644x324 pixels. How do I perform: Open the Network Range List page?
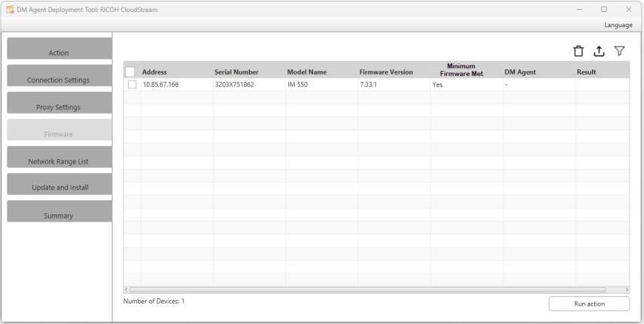click(59, 157)
